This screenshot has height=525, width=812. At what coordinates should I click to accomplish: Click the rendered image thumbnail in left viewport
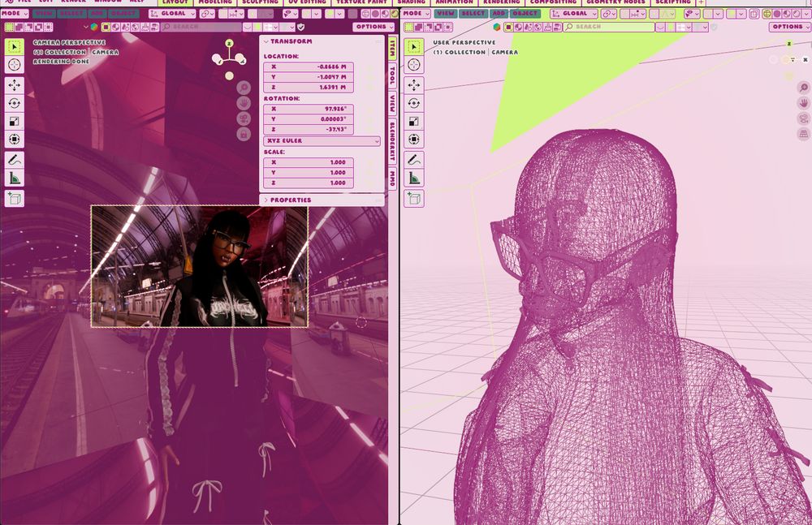tap(200, 266)
